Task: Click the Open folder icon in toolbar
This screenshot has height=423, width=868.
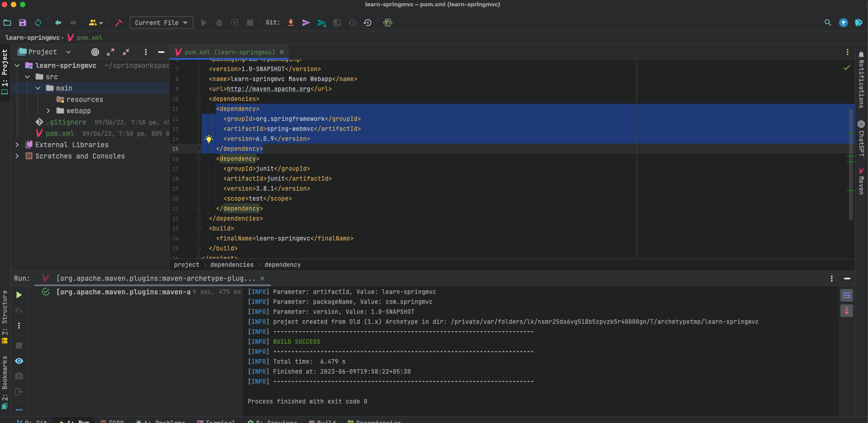Action: tap(7, 23)
